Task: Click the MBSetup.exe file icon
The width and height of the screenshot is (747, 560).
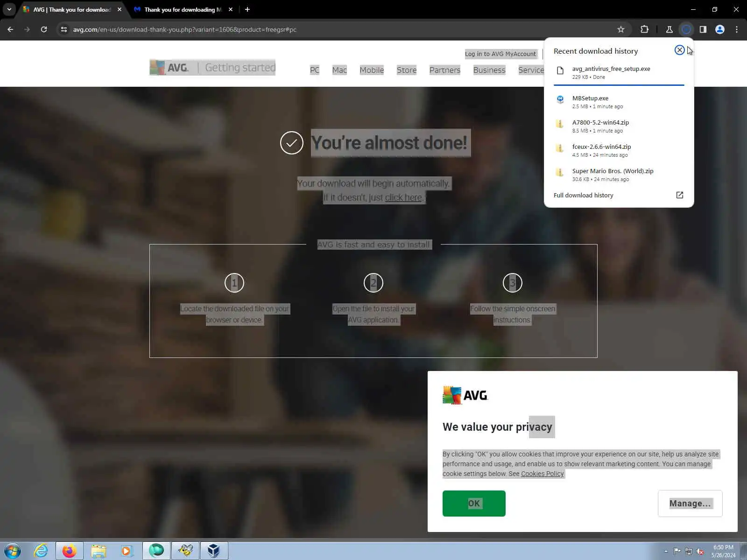Action: pyautogui.click(x=560, y=99)
